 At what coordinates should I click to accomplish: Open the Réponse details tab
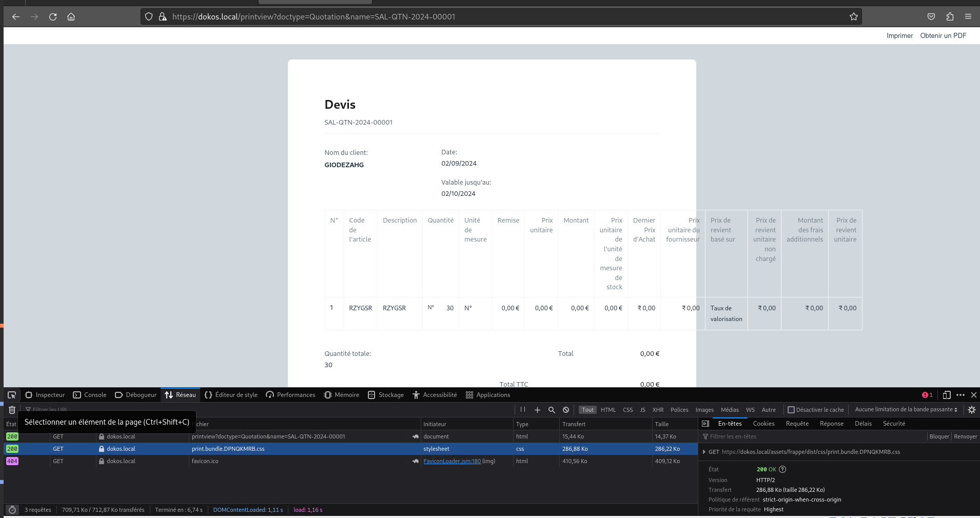(831, 424)
